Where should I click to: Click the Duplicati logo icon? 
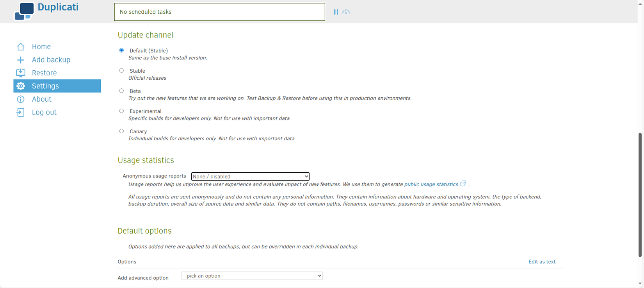point(24,11)
